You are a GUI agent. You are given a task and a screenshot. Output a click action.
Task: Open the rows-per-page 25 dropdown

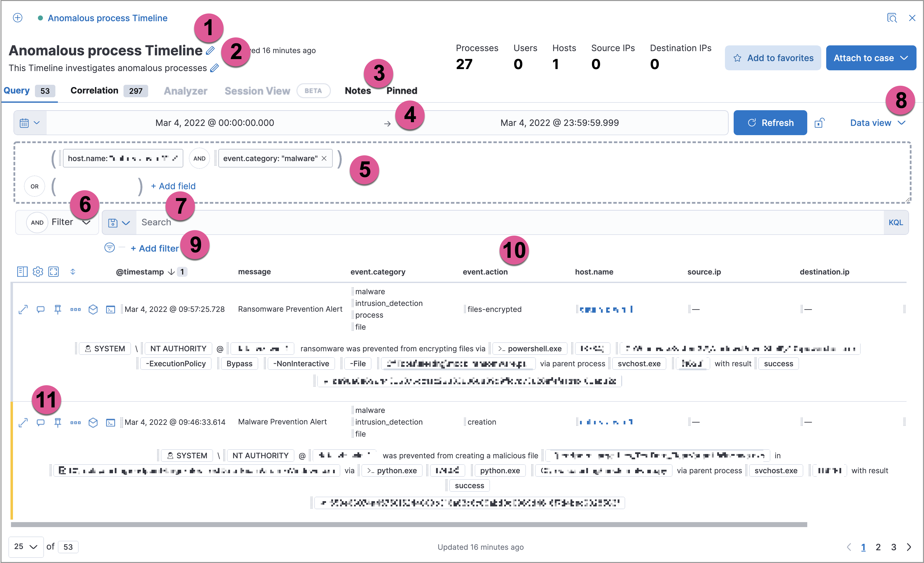coord(26,547)
